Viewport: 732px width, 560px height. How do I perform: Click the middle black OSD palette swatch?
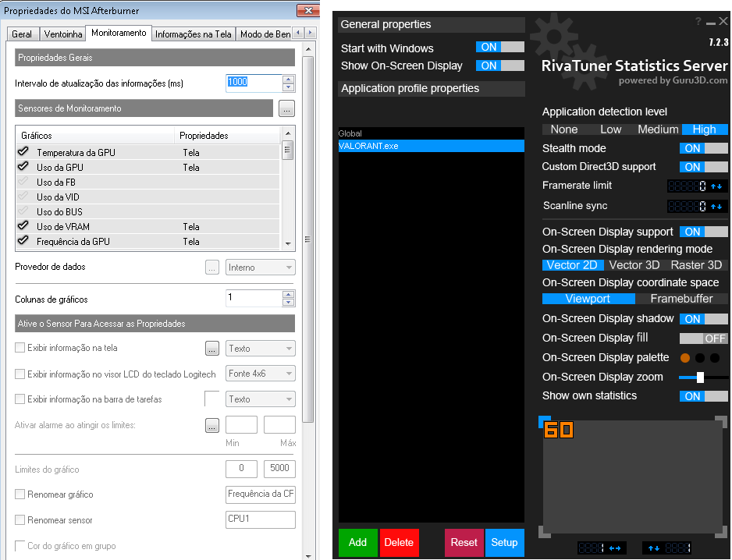click(x=700, y=358)
